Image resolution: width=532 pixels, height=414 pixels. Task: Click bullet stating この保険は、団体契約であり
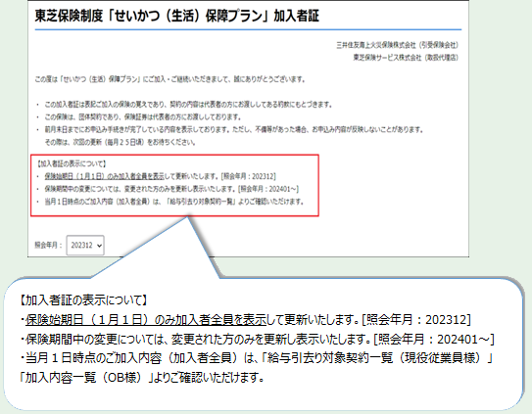click(x=143, y=117)
